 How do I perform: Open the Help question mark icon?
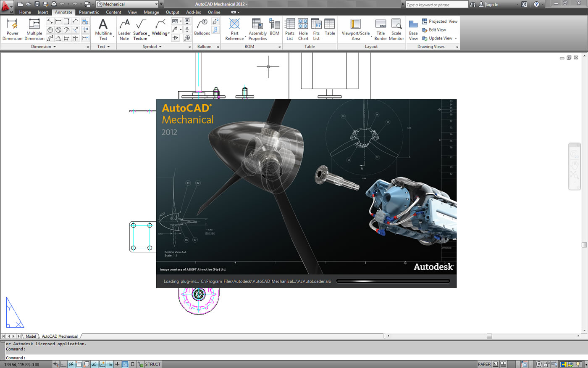536,4
